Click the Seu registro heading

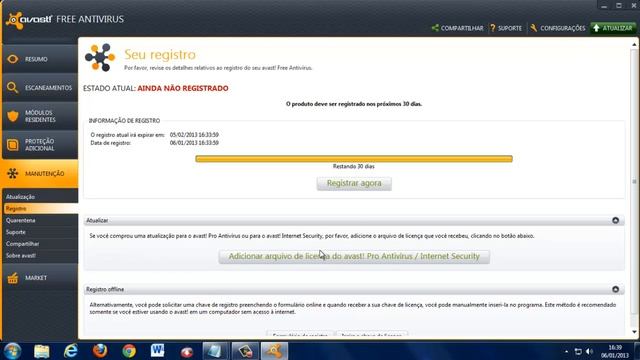coord(160,55)
